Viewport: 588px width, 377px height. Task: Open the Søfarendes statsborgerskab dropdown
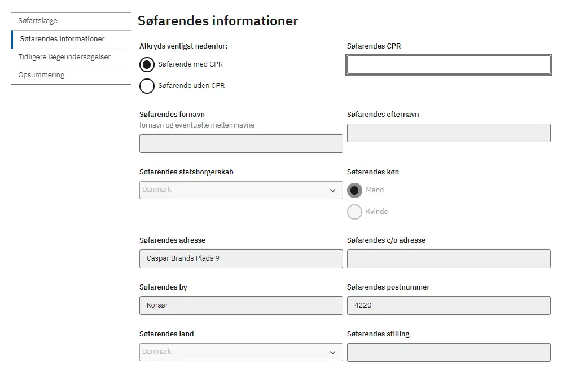(241, 190)
